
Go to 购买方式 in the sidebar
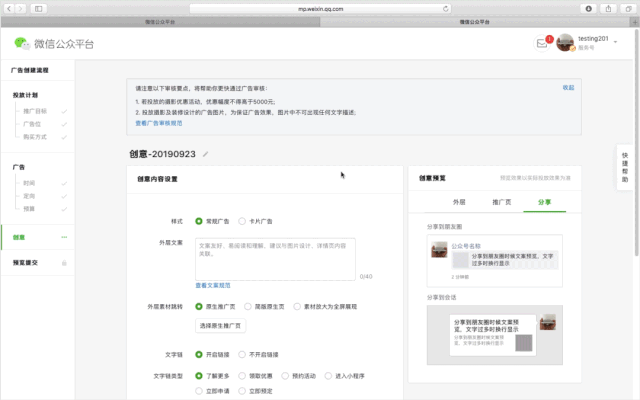click(x=35, y=137)
